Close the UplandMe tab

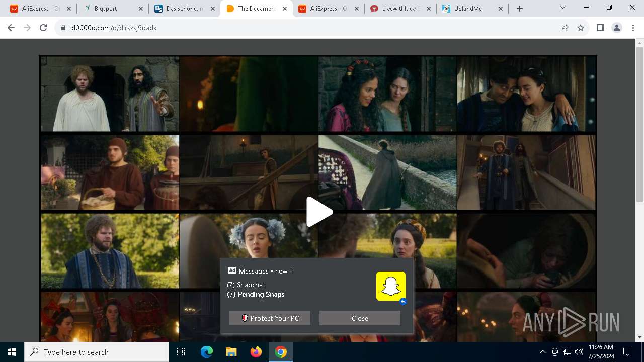tap(501, 9)
